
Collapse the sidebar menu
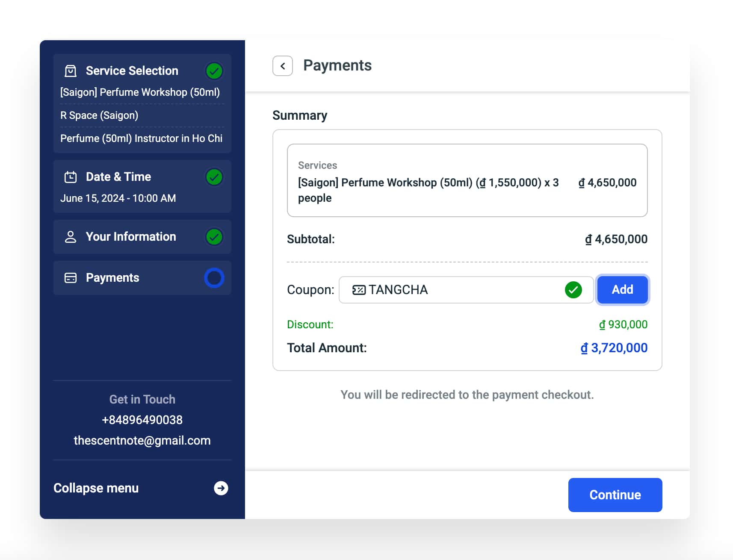point(96,488)
